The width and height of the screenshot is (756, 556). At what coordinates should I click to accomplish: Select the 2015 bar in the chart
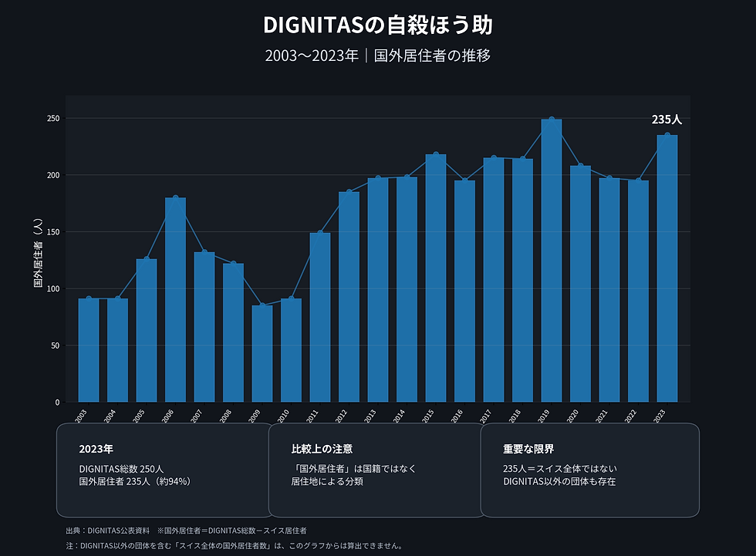click(x=436, y=278)
